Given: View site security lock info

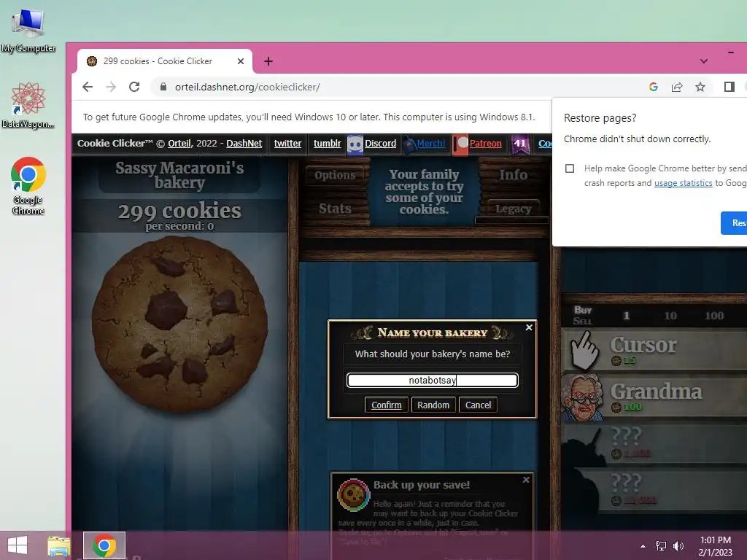Looking at the screenshot, I should pos(163,87).
